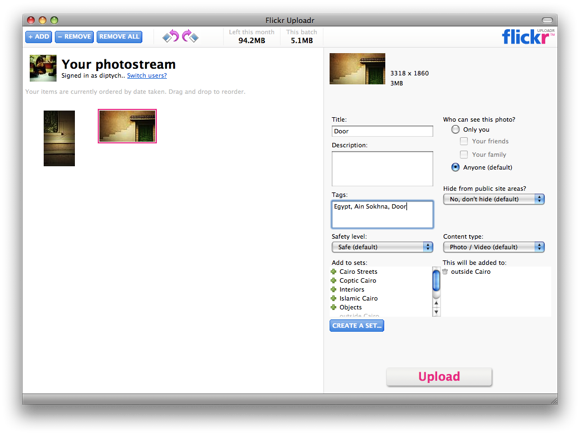Screen dimensions: 580x435
Task: Check the Your friends checkbox
Action: 463,141
